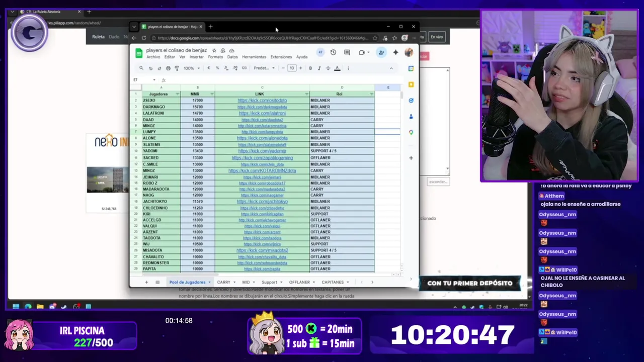This screenshot has height=362, width=644.
Task: Open the Datos menu
Action: (x=232, y=57)
